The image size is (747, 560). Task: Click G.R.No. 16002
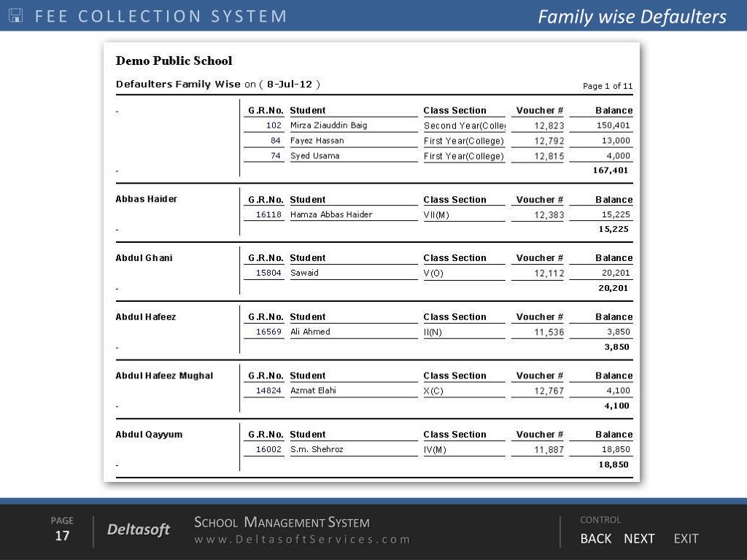click(268, 449)
